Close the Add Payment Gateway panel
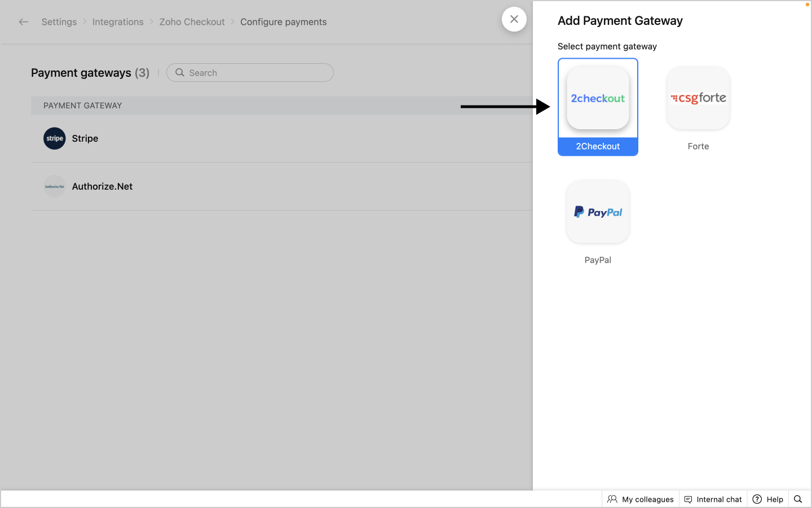812x508 pixels. (x=514, y=19)
